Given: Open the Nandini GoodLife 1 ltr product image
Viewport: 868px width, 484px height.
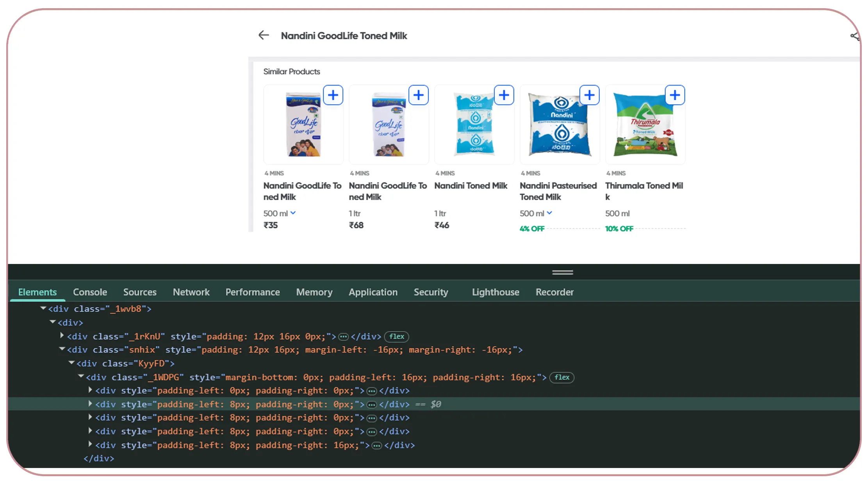Looking at the screenshot, I should click(389, 125).
